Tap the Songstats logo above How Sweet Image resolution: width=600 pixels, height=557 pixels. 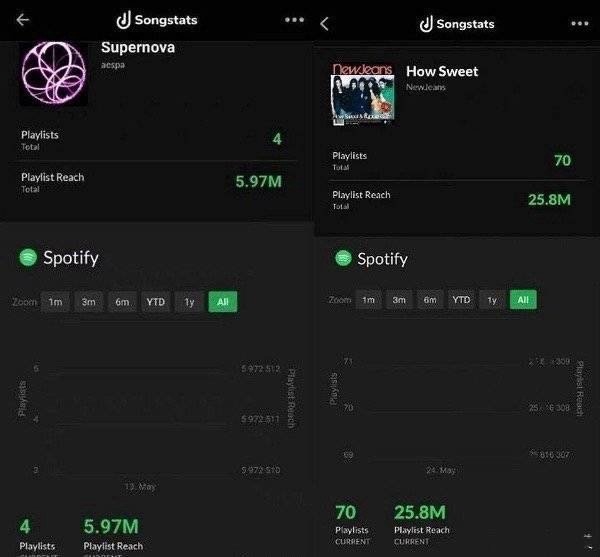(457, 24)
